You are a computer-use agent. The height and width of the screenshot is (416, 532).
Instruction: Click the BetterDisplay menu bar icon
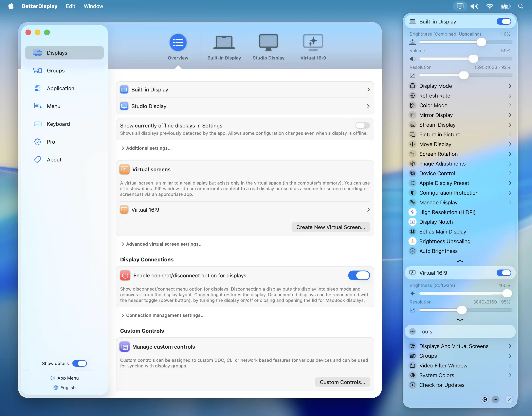pyautogui.click(x=460, y=6)
